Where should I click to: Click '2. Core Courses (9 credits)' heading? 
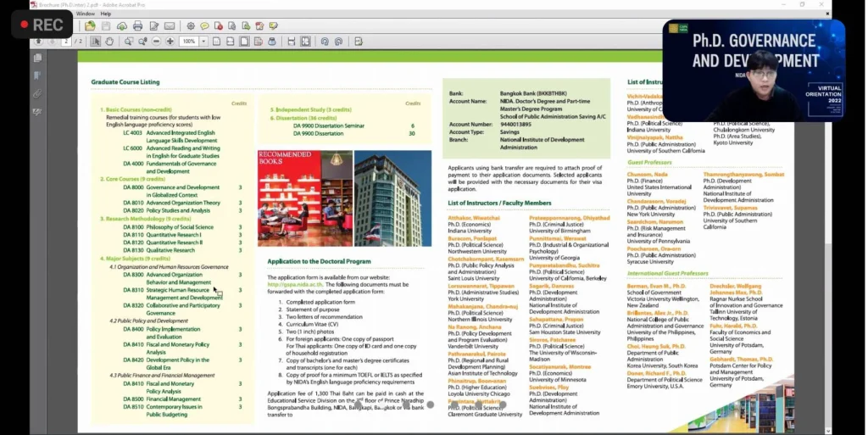(132, 179)
